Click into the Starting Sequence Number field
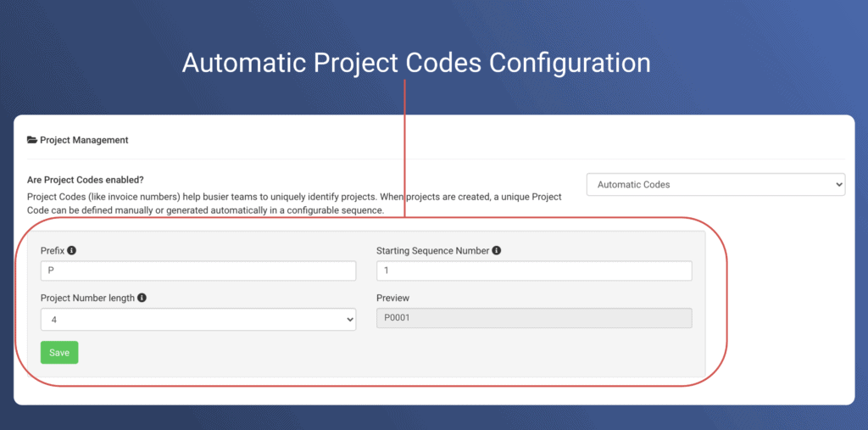 tap(534, 271)
